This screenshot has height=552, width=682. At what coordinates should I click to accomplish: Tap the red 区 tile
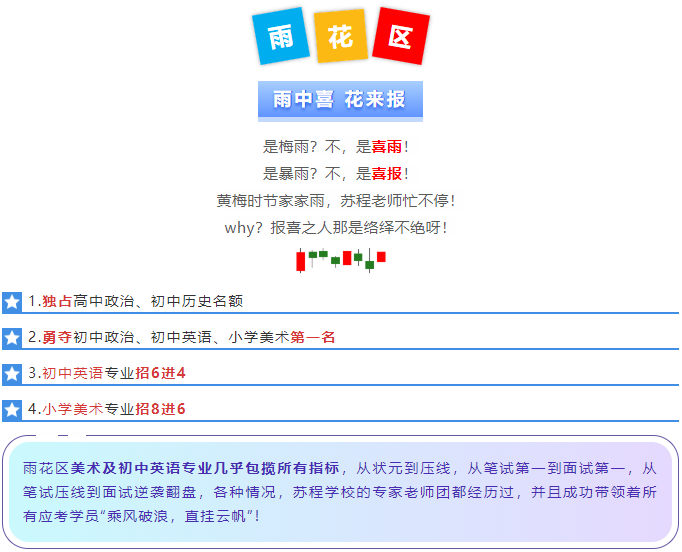click(x=400, y=37)
